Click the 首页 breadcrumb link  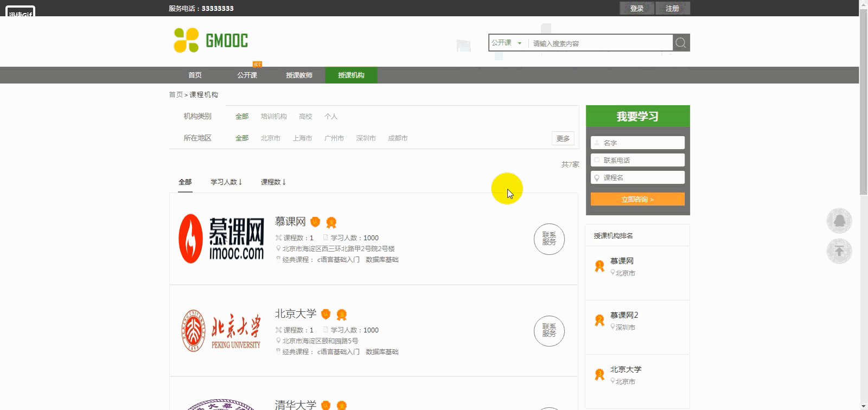pyautogui.click(x=176, y=94)
